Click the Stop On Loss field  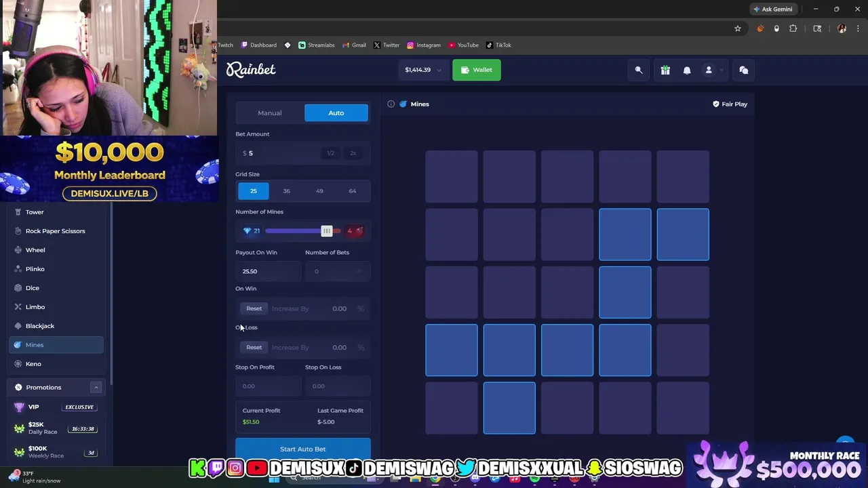338,386
